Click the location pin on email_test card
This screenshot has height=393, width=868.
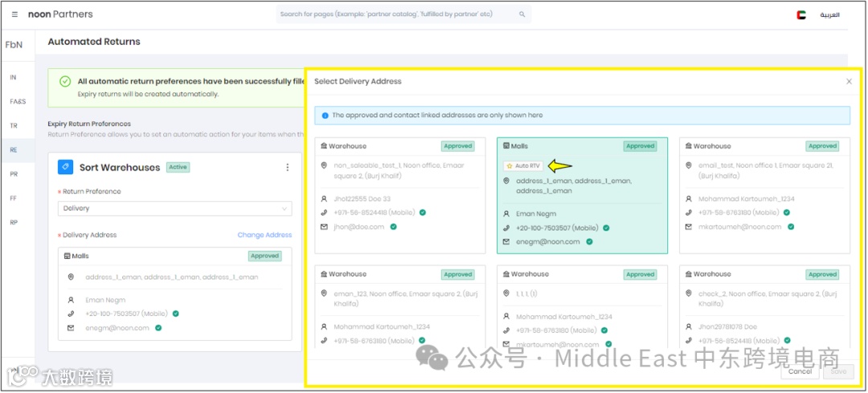[689, 166]
